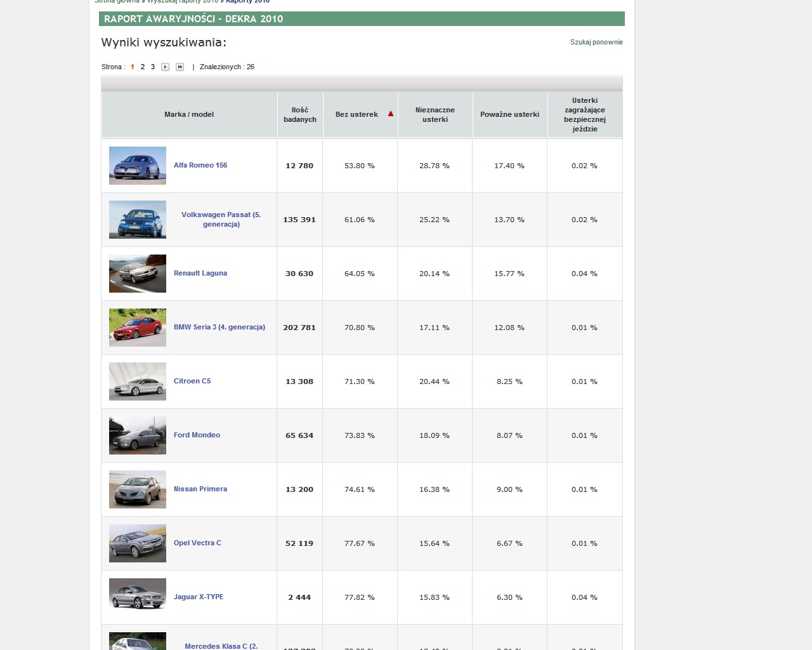Click BMW Seria 3 17.11 % value

click(435, 328)
